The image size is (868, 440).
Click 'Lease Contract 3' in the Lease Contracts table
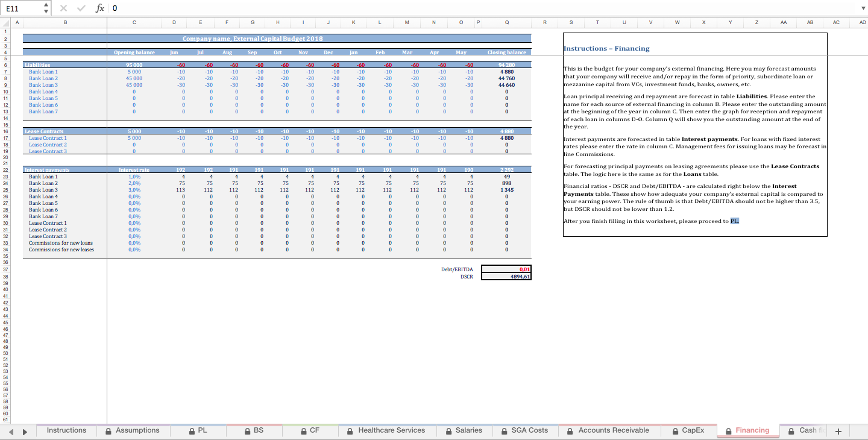pyautogui.click(x=48, y=151)
